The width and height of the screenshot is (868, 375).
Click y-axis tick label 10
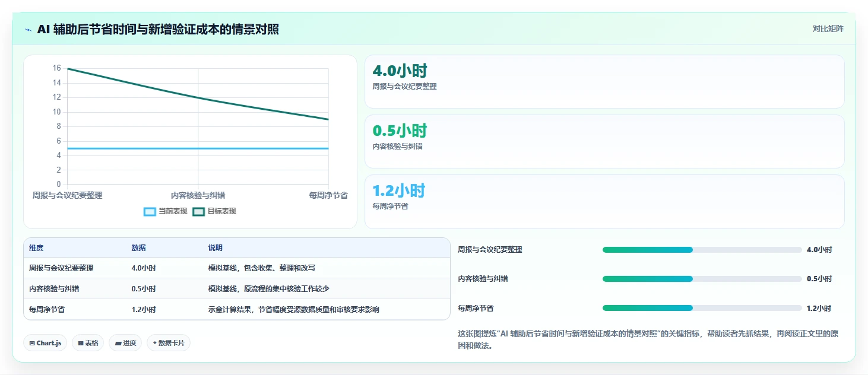(x=57, y=112)
